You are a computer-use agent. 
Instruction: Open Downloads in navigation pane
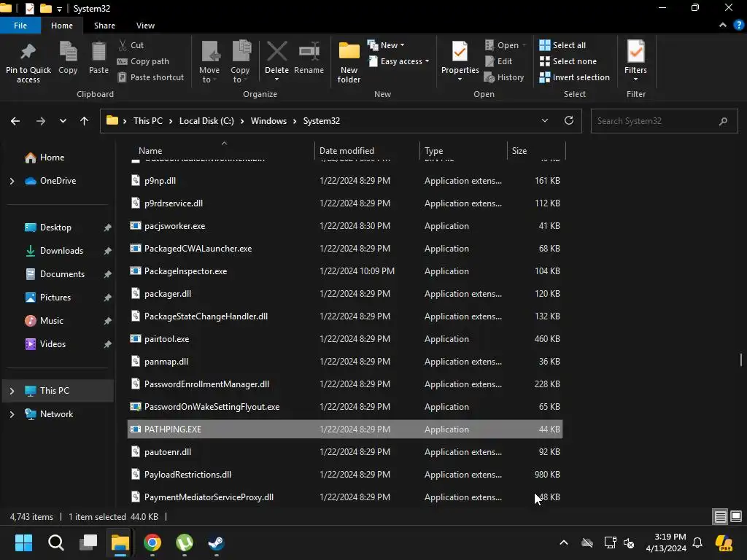click(x=61, y=251)
